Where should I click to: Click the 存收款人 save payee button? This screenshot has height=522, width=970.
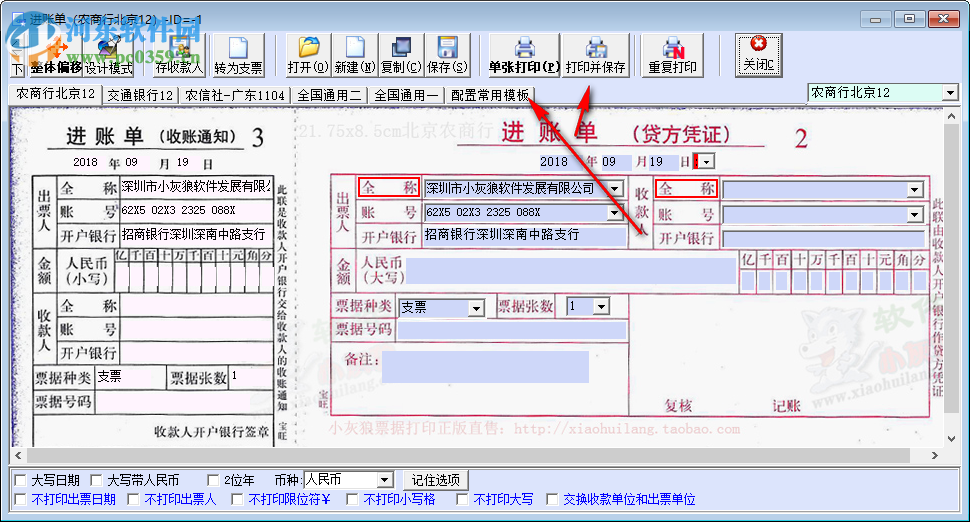[179, 56]
